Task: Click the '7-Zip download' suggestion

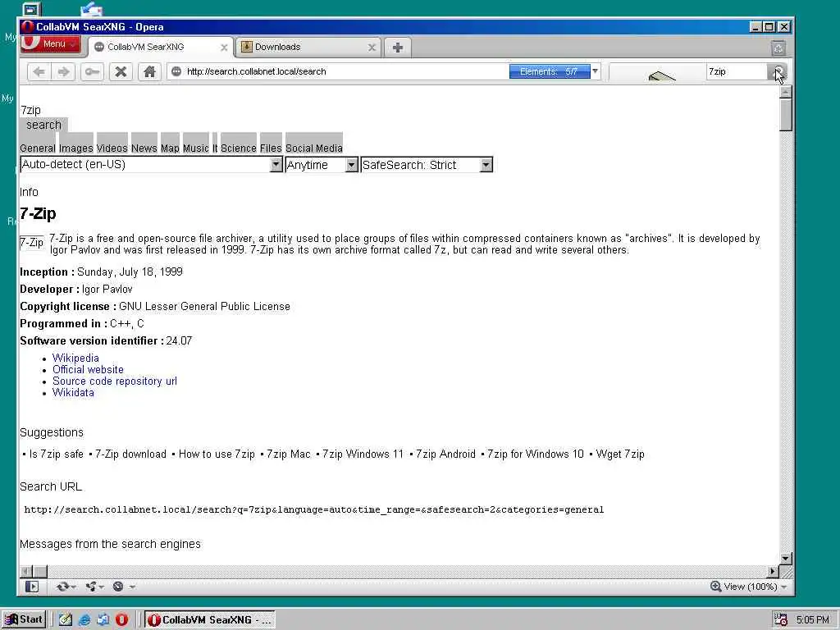Action: (x=130, y=454)
